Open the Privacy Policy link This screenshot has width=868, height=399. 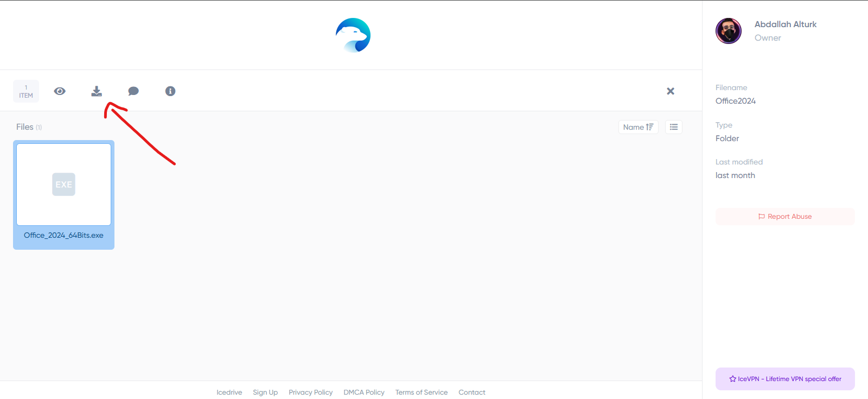pos(310,392)
